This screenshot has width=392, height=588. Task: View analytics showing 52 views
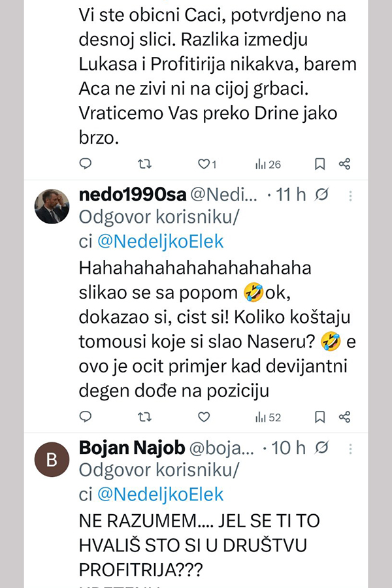coord(267,417)
